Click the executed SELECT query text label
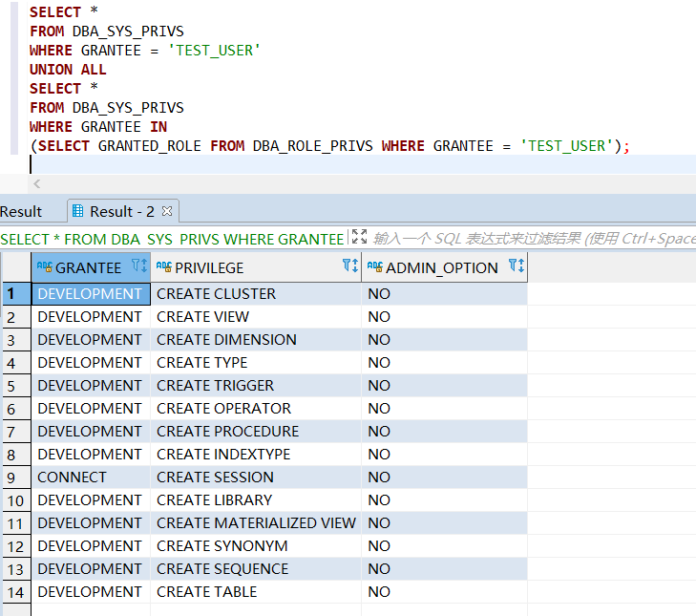 tap(172, 239)
